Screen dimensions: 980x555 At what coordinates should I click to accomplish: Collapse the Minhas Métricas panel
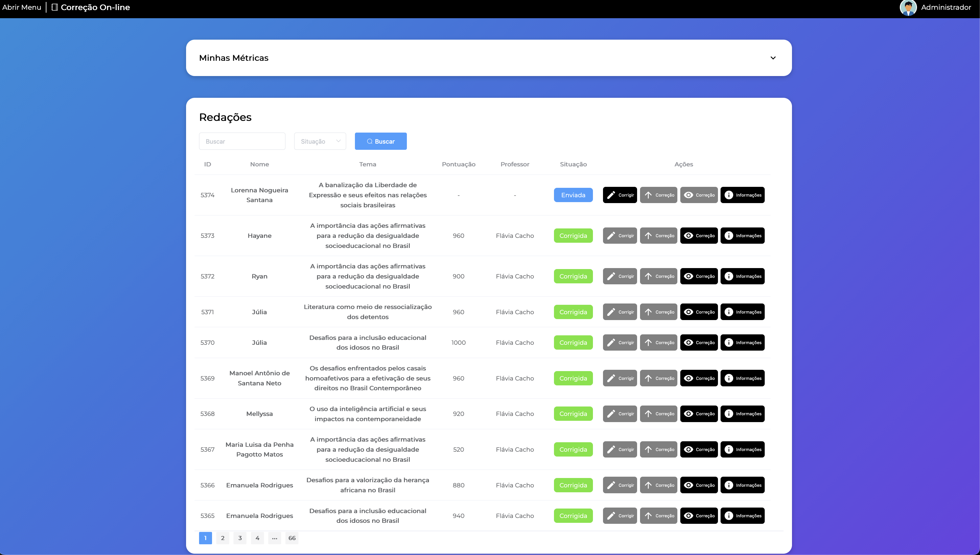[x=773, y=58]
